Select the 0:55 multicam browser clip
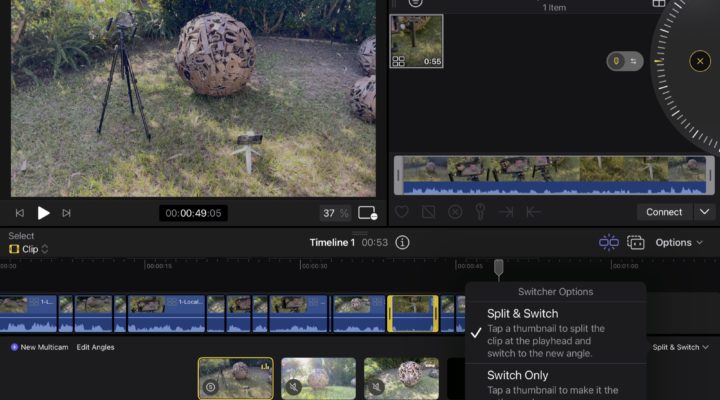The width and height of the screenshot is (720, 400). (x=416, y=41)
